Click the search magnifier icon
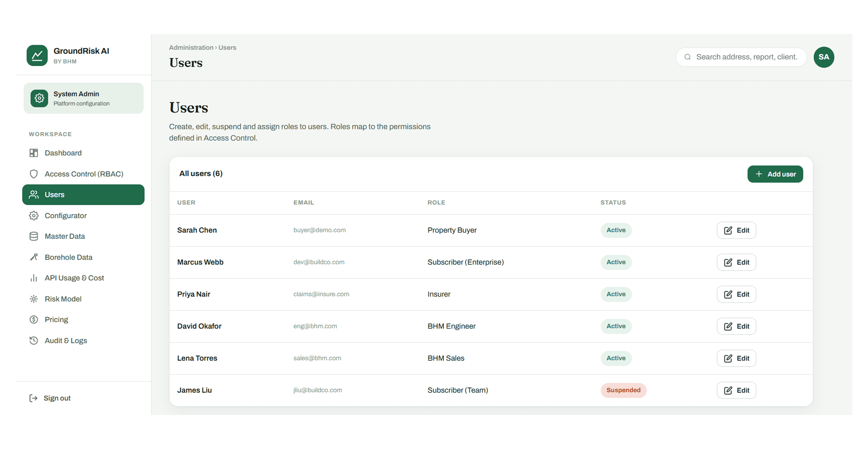 [688, 57]
